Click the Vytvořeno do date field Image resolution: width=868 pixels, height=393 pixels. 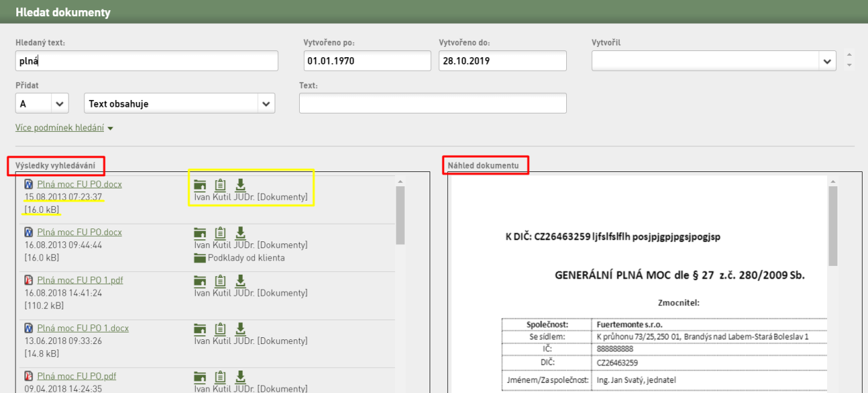tap(503, 61)
